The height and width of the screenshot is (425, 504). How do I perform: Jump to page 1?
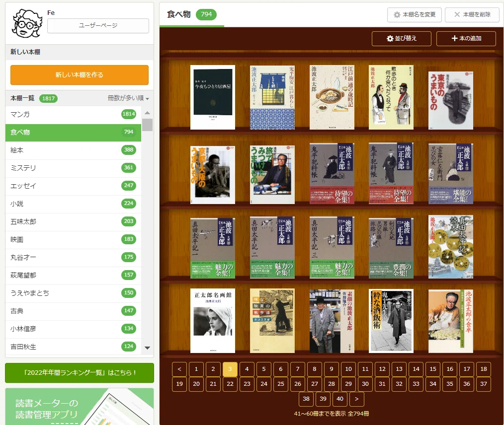point(196,369)
